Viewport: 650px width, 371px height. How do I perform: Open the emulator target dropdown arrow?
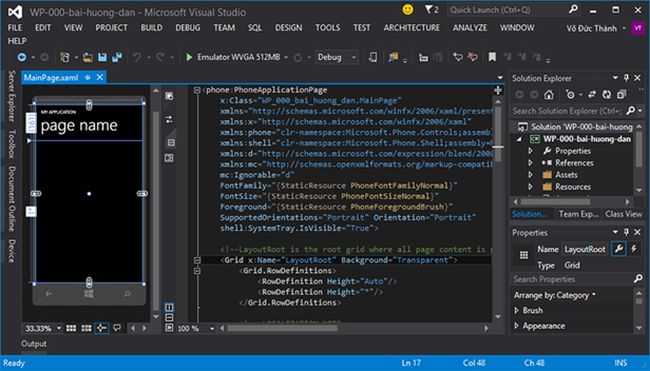(286, 57)
